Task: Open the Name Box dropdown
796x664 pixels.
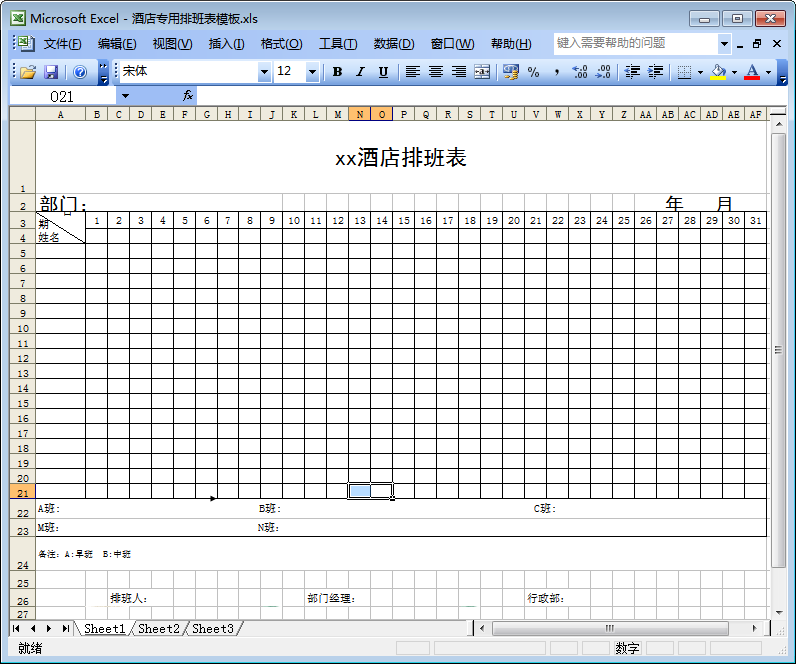Action: point(125,96)
